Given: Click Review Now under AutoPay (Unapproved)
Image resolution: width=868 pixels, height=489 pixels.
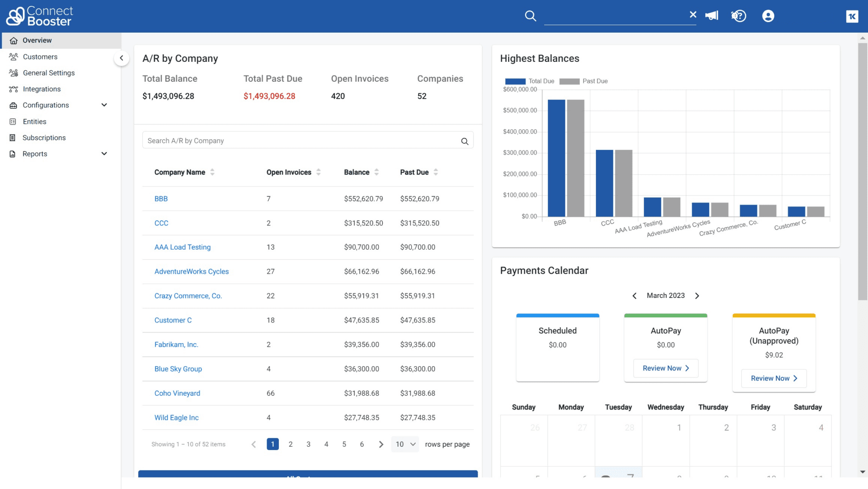Looking at the screenshot, I should coord(774,378).
